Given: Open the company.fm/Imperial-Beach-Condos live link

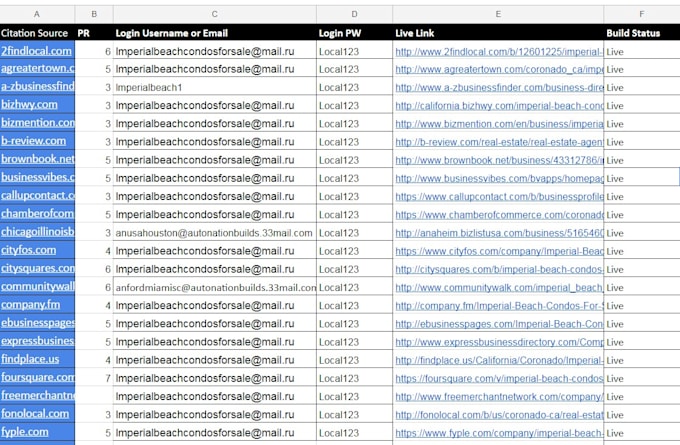Looking at the screenshot, I should click(499, 306).
